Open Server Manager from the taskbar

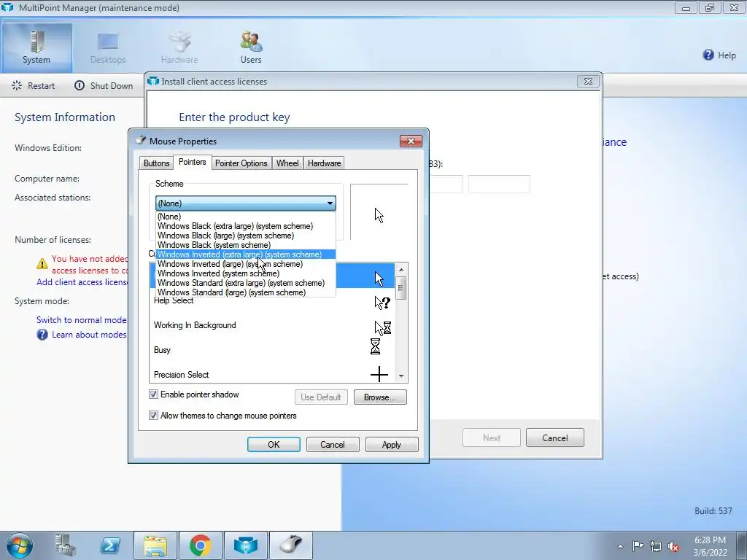pos(65,545)
